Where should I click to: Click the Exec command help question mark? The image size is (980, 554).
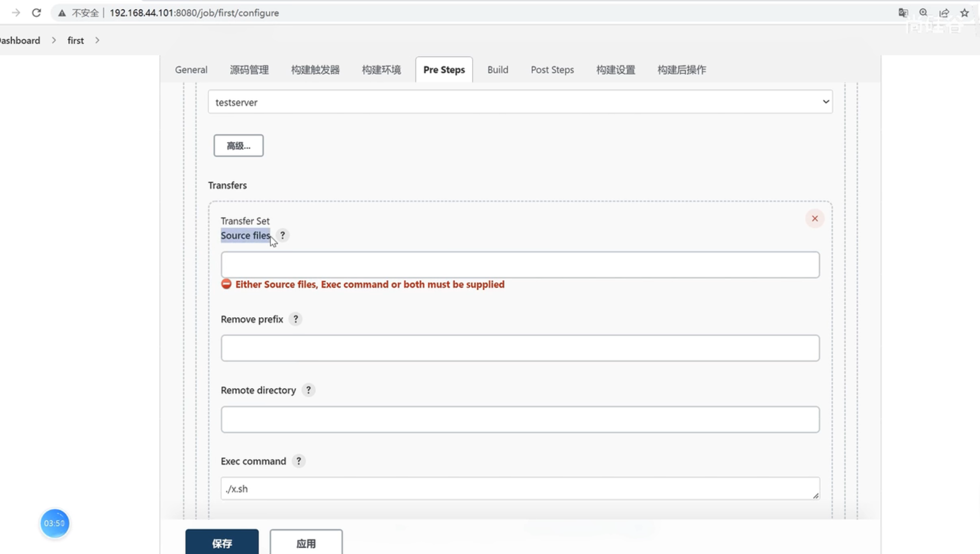pyautogui.click(x=298, y=461)
